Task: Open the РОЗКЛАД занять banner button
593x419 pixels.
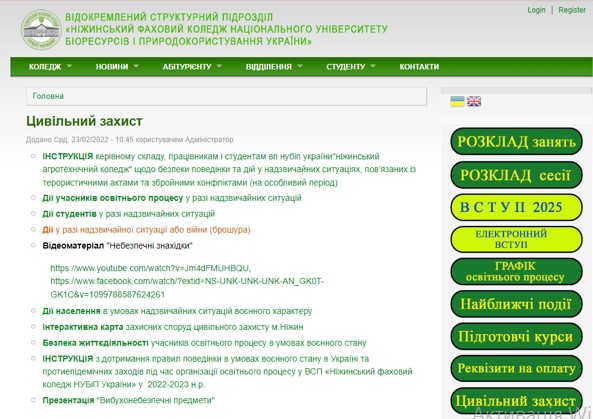Action: point(516,141)
